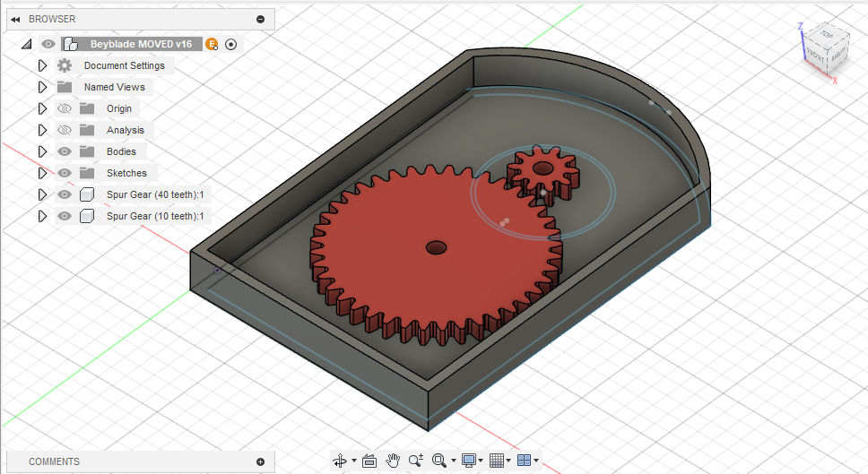
Task: Collapse the Beyblade MOVED v16 root node
Action: (27, 44)
